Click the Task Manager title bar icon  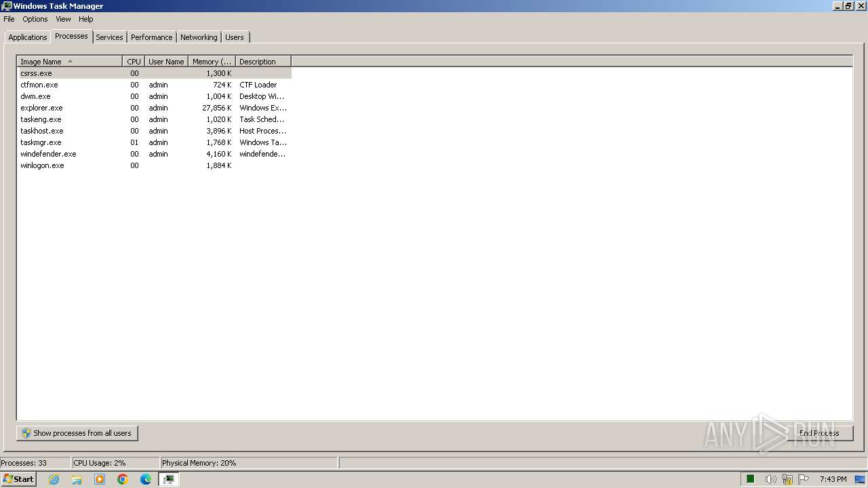click(x=7, y=6)
